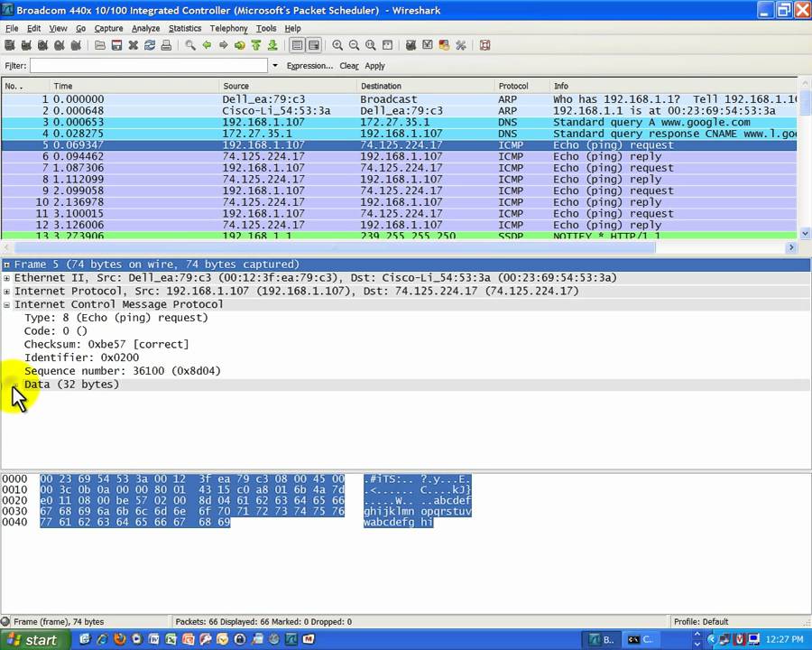812x650 pixels.
Task: Open capture options toolbar icon
Action: point(26,46)
